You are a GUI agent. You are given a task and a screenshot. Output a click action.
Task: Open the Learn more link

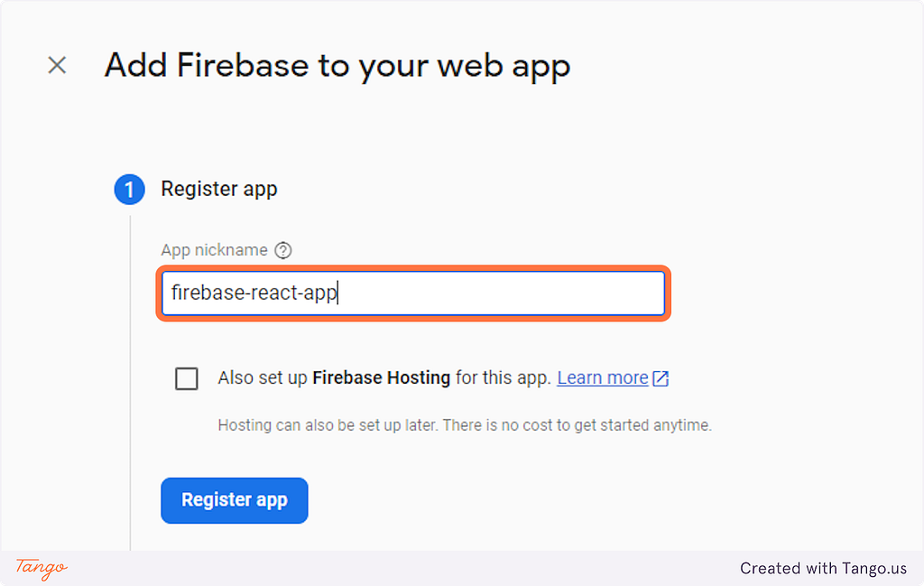click(x=603, y=378)
